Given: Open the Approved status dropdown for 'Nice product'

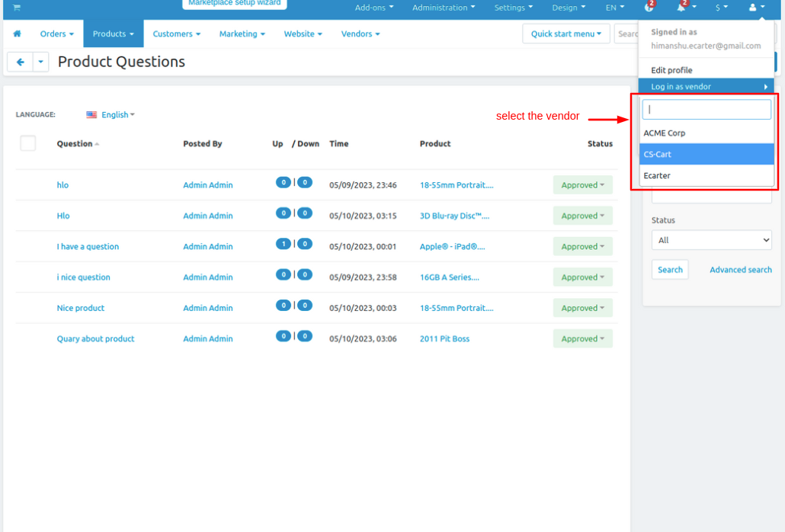Looking at the screenshot, I should point(583,308).
